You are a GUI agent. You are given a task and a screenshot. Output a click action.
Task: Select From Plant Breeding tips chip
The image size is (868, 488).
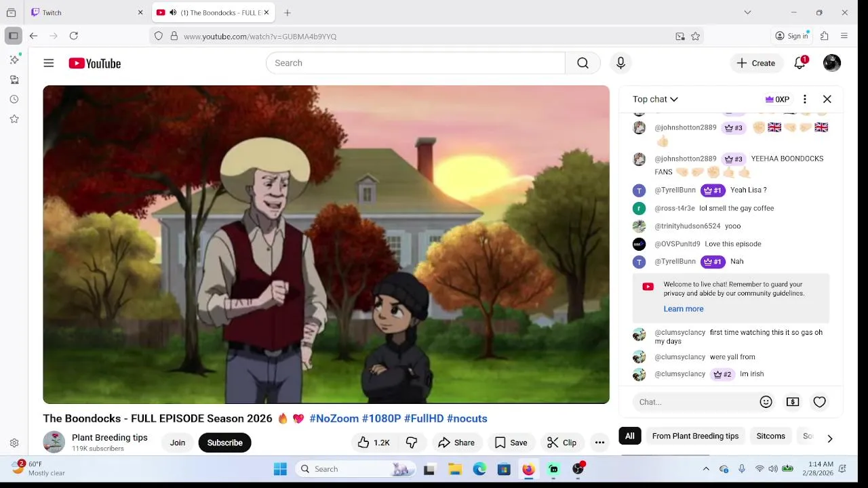pos(695,436)
